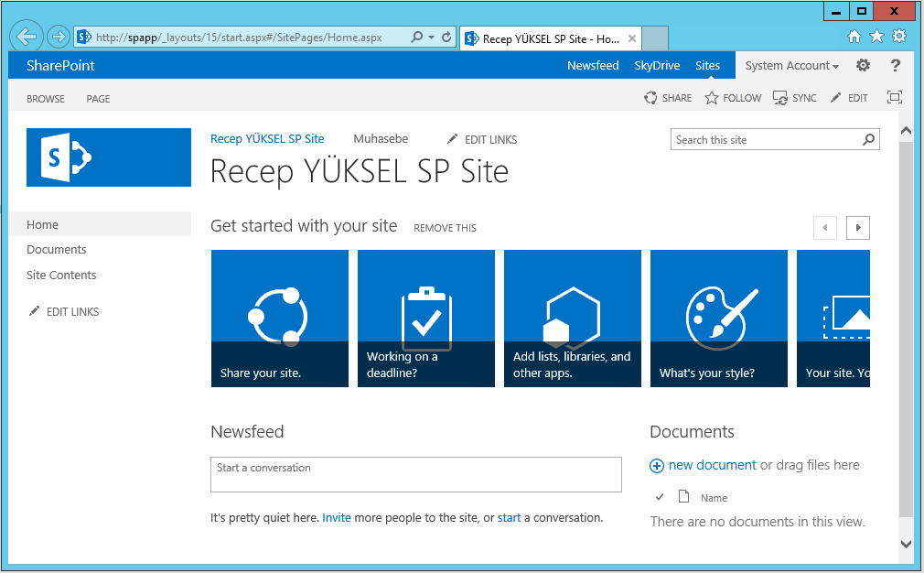
Task: Click the page scrollbar up arrow
Action: (907, 131)
